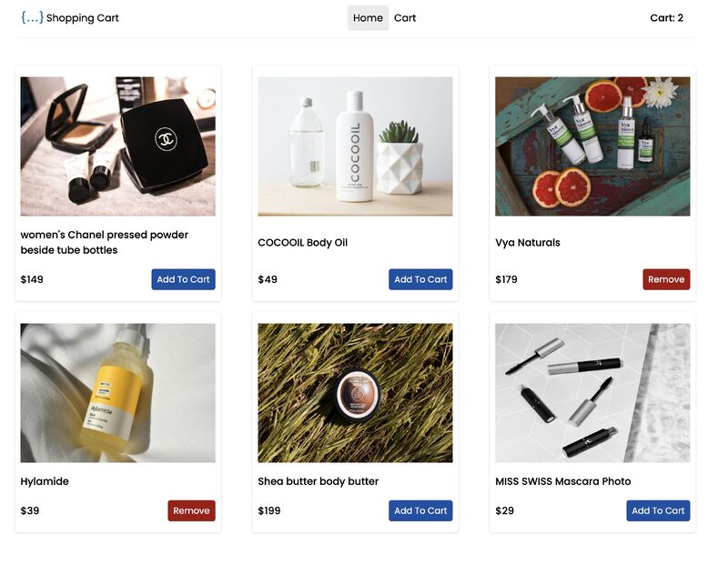This screenshot has width=728, height=565.
Task: Open the Vya Naturals grapefruit image
Action: coord(592,146)
